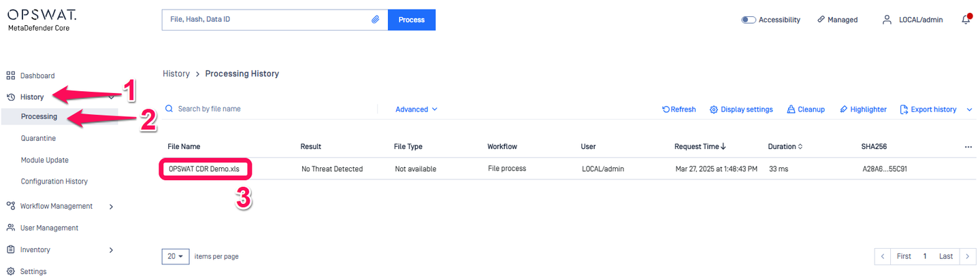
Task: Click the blue Process button
Action: 412,20
